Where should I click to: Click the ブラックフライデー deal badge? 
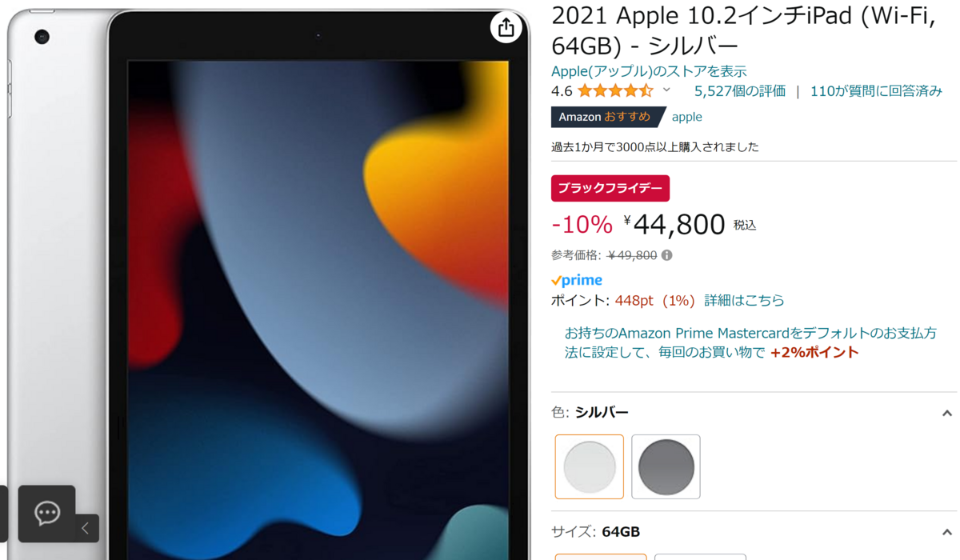click(610, 189)
